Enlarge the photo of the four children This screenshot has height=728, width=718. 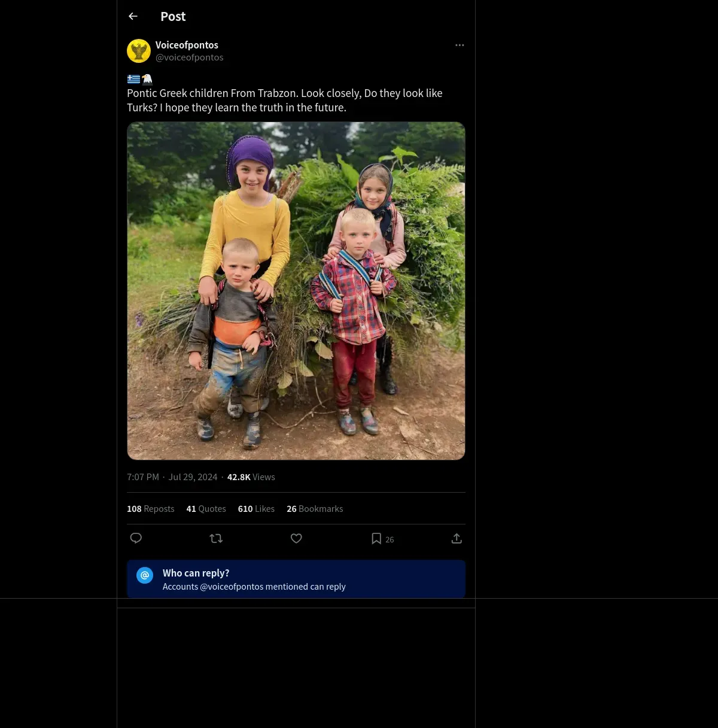[296, 291]
